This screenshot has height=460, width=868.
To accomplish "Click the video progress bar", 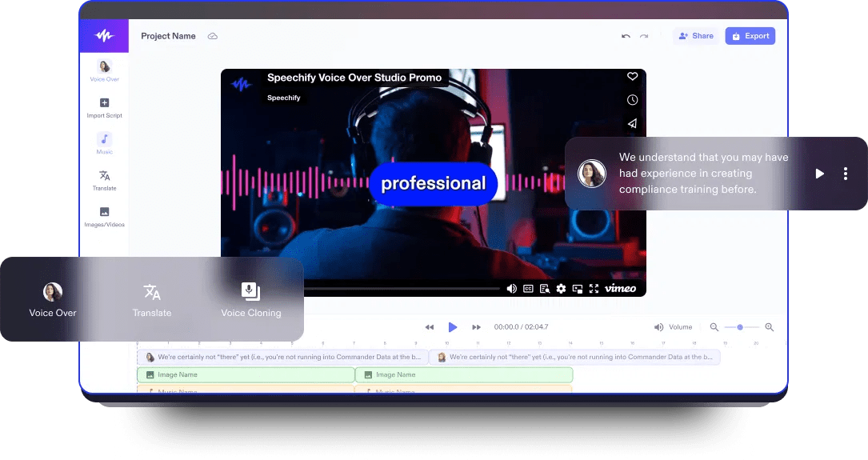I will point(402,288).
